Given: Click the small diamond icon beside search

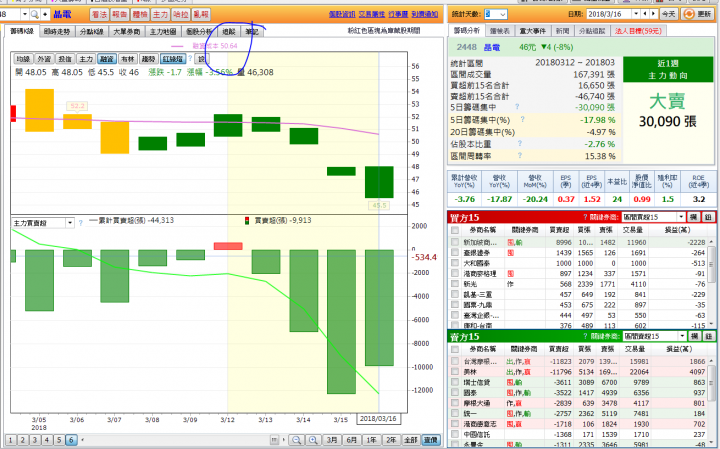Looking at the screenshot, I should tap(45, 15).
